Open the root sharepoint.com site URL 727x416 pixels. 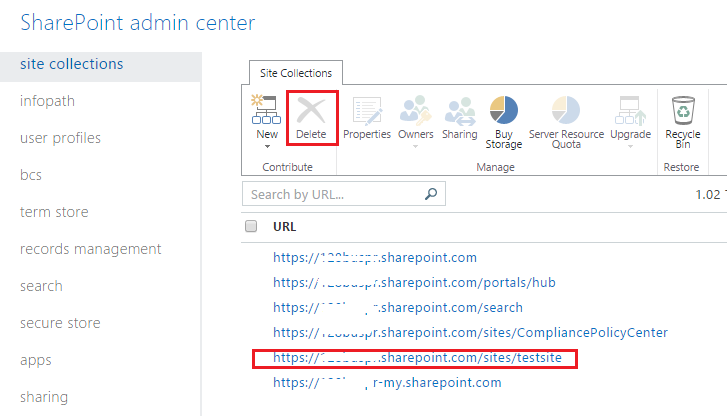tap(375, 257)
